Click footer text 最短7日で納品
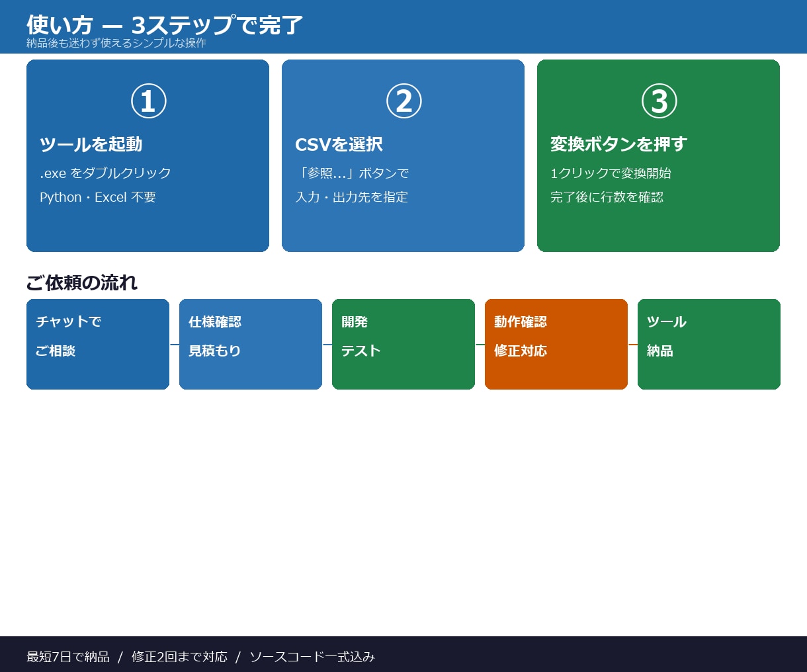Image resolution: width=807 pixels, height=672 pixels. [x=68, y=657]
